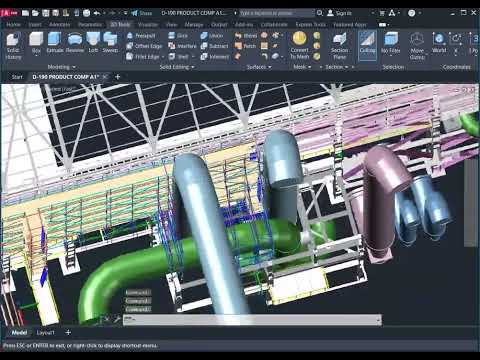
Task: Select the Box solid tool
Action: (36, 41)
